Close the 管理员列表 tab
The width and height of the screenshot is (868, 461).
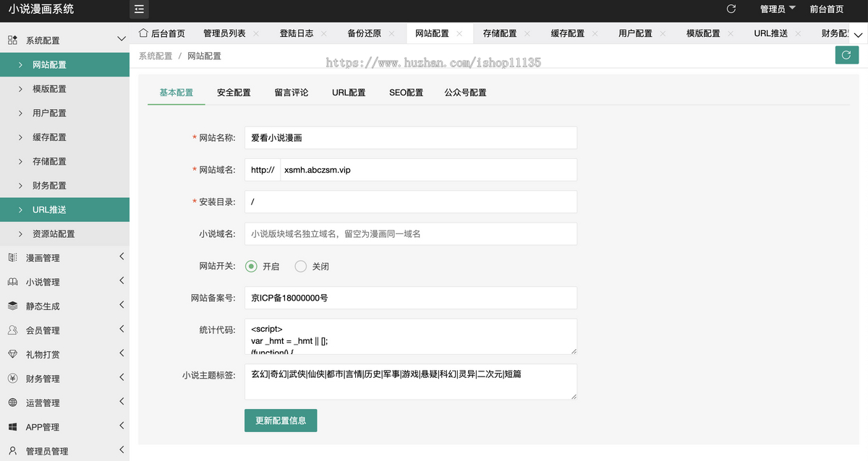pyautogui.click(x=256, y=34)
